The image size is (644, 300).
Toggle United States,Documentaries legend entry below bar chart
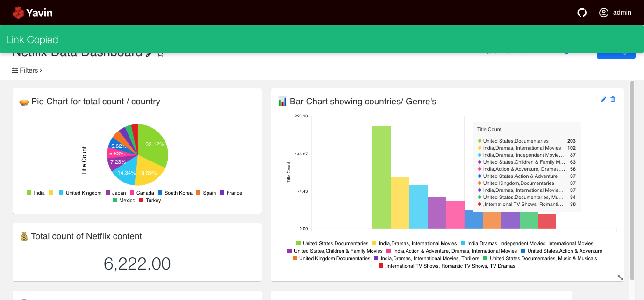tap(332, 243)
